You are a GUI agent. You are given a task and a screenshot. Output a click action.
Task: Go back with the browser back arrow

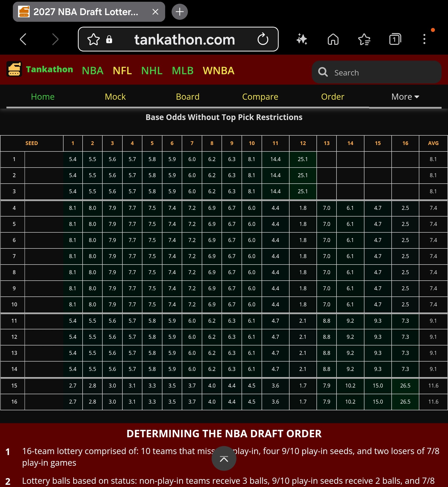(x=23, y=39)
